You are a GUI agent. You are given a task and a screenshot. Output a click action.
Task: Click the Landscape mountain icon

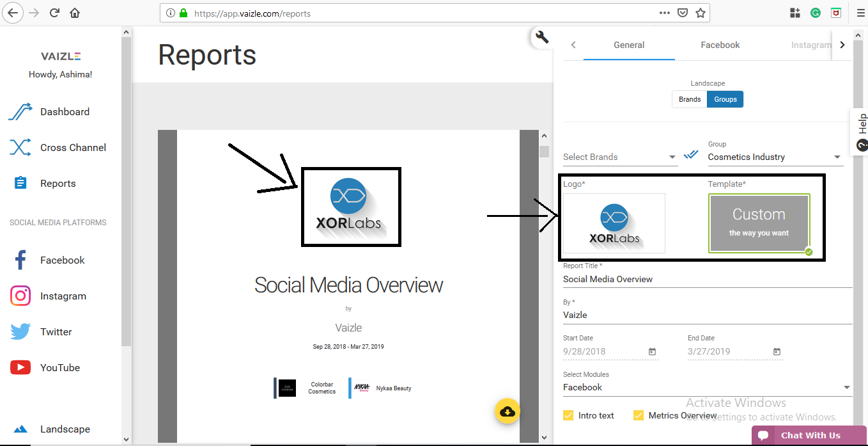click(20, 429)
